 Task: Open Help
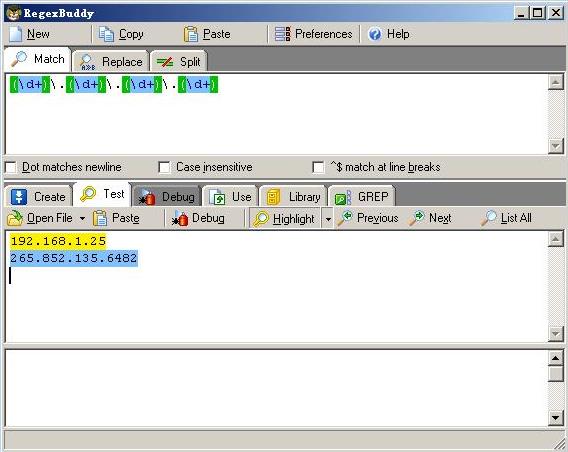tap(389, 34)
